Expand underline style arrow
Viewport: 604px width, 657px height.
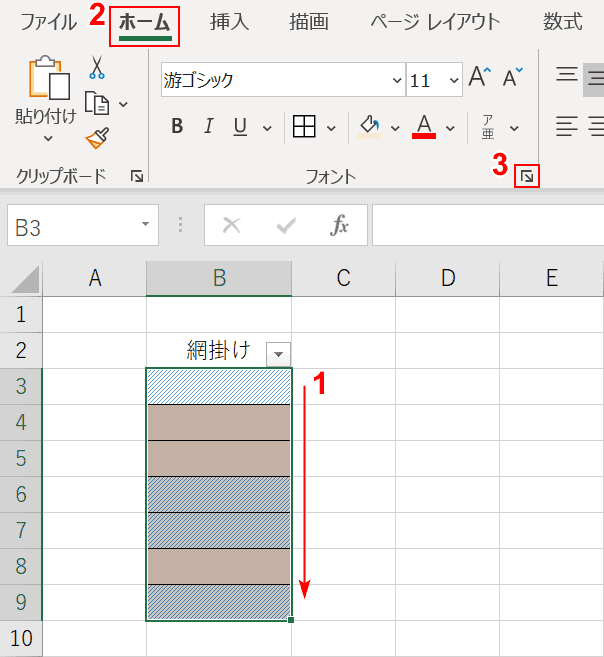267,128
